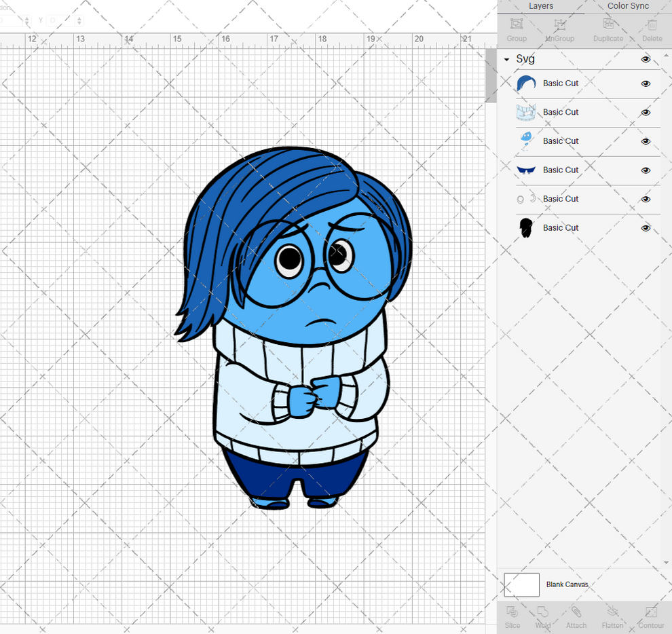Viewport: 672px width, 634px height.
Task: Open the Layers tab
Action: pyautogui.click(x=541, y=6)
